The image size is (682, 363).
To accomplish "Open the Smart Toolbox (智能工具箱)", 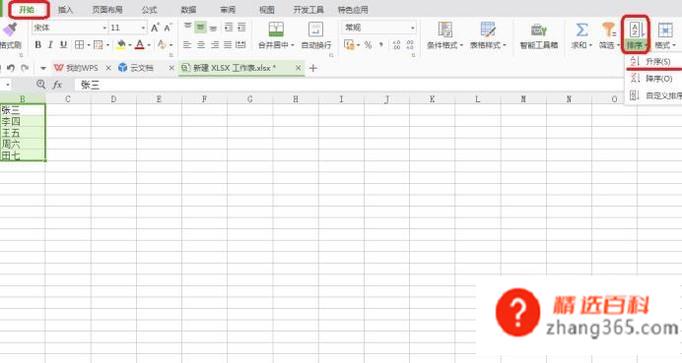I will (539, 36).
